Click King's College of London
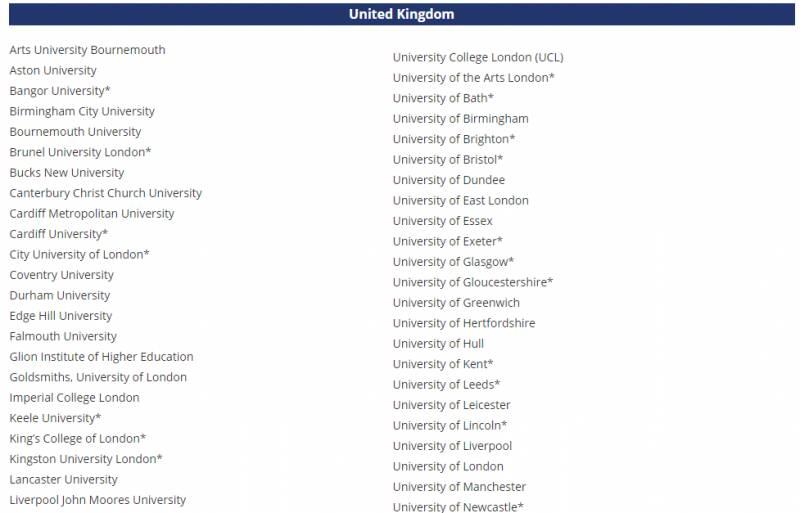 tap(77, 438)
